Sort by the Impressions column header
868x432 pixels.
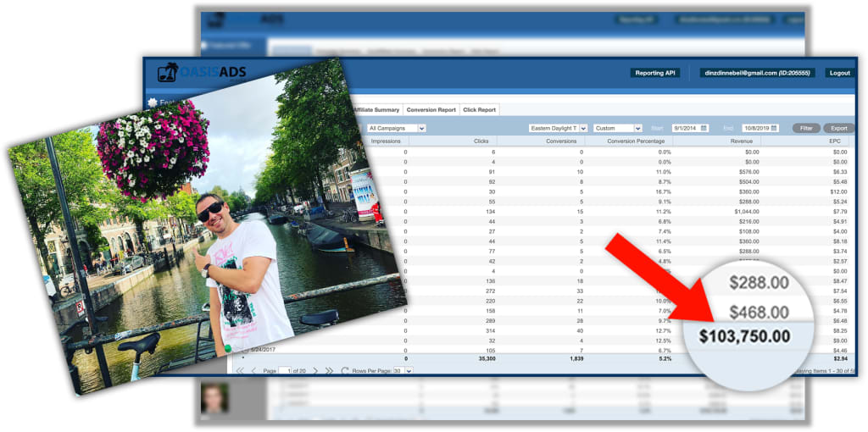pos(386,141)
